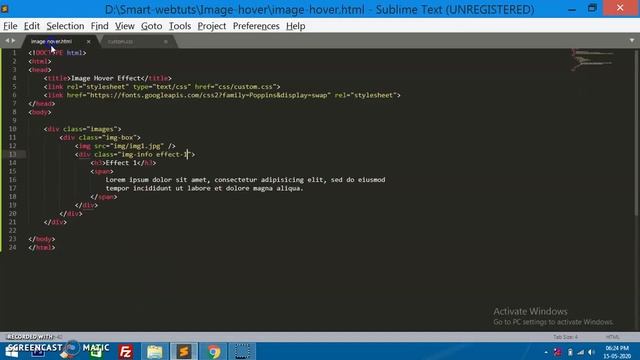
Task: Click the battery tray icon
Action: (x=570, y=352)
